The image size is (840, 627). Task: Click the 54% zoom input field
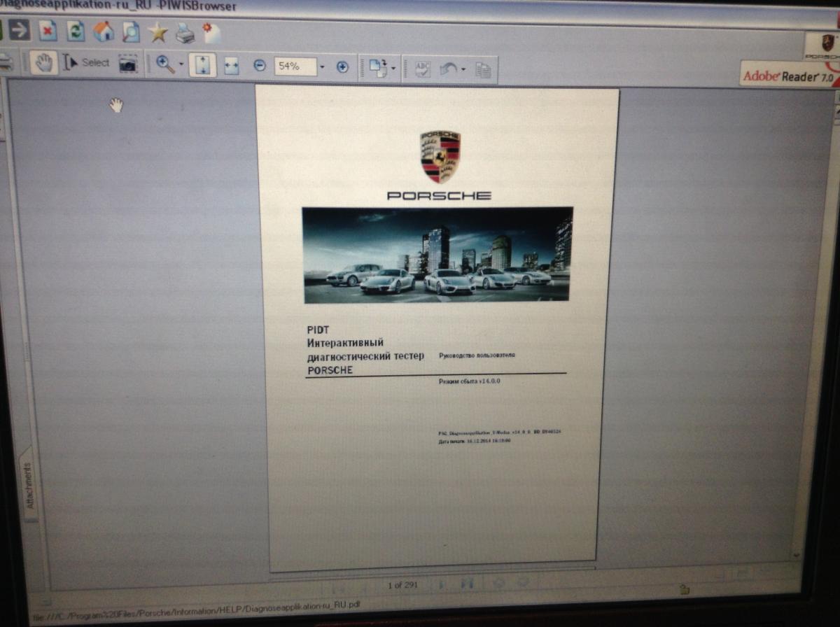coord(295,66)
